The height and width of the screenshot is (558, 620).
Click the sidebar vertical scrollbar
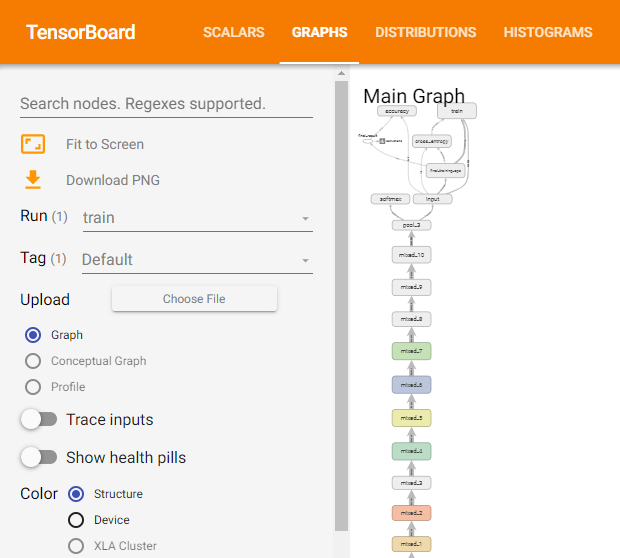coord(341,306)
